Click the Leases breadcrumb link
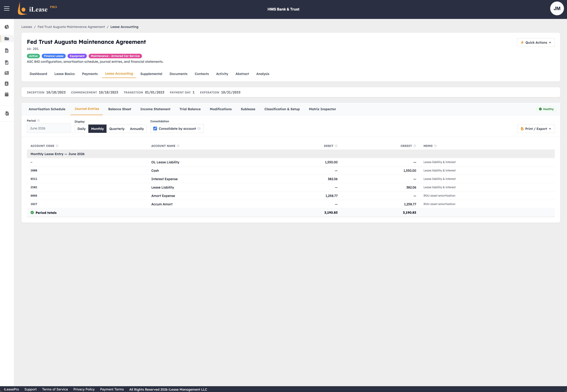Viewport: 567px width, 392px height. [x=27, y=27]
